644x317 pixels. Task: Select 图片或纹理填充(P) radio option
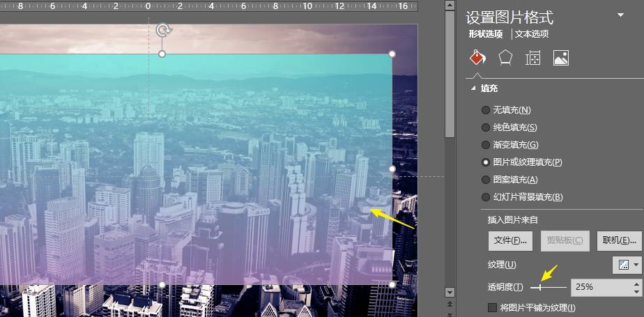521,162
